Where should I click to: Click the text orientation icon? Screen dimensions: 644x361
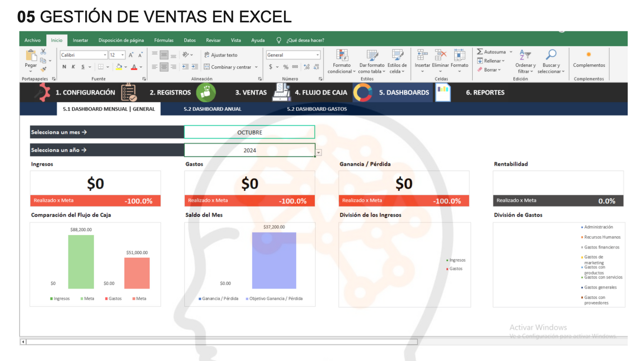tap(185, 55)
